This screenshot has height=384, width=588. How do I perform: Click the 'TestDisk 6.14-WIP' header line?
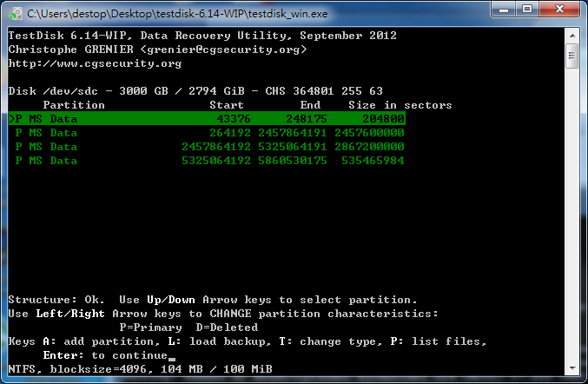click(x=202, y=36)
